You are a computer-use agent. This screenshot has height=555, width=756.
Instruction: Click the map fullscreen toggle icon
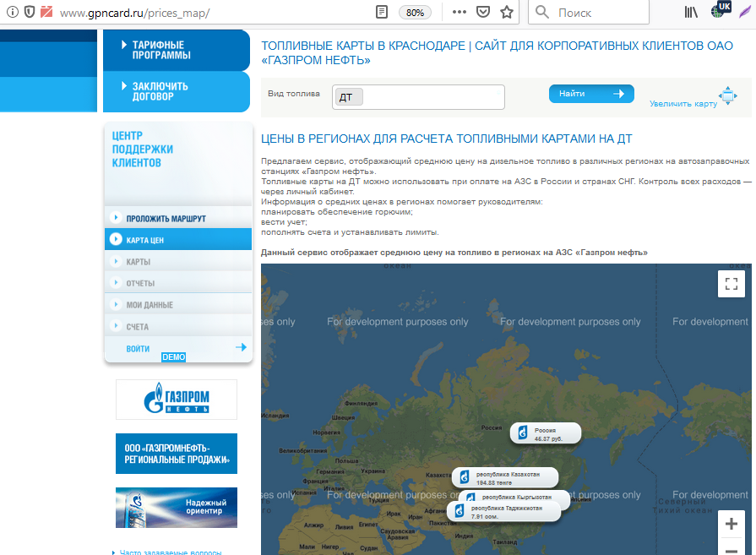click(x=732, y=284)
